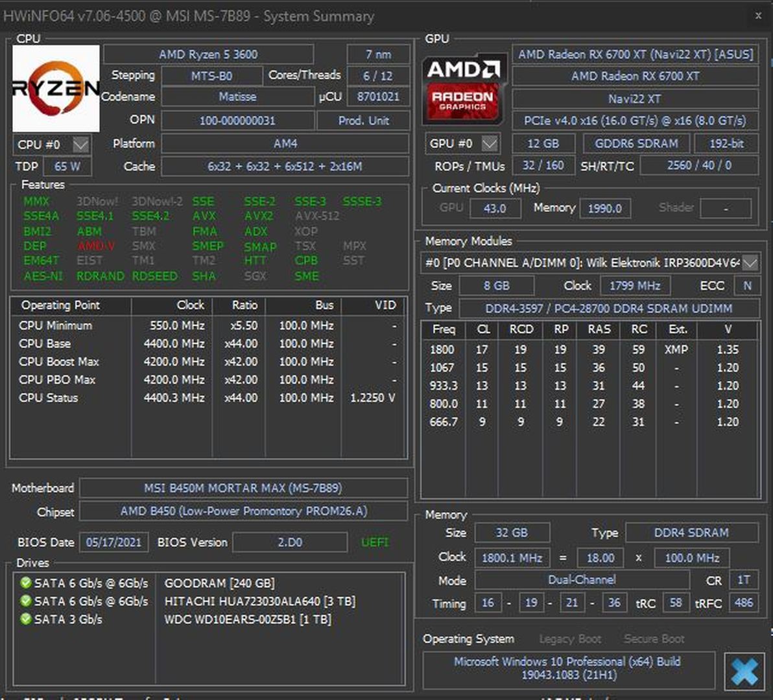Click the PCIe v4.0 x16 link field
The height and width of the screenshot is (700, 773).
click(636, 120)
